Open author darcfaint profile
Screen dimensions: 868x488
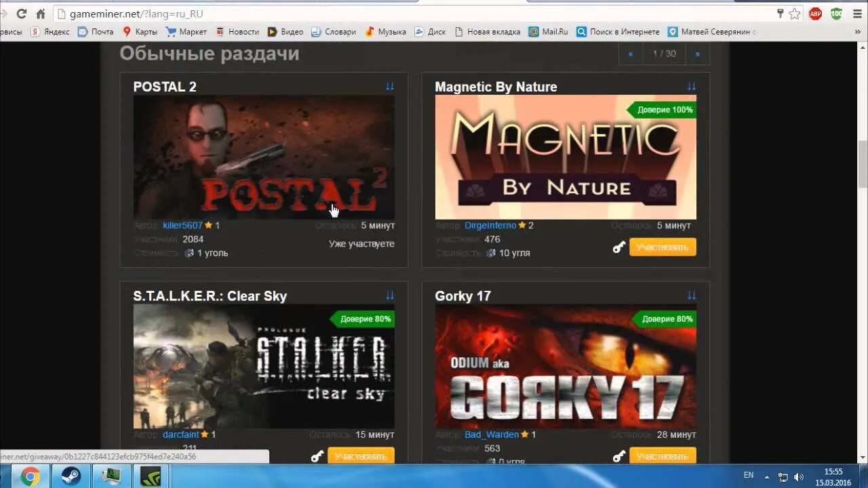click(180, 434)
